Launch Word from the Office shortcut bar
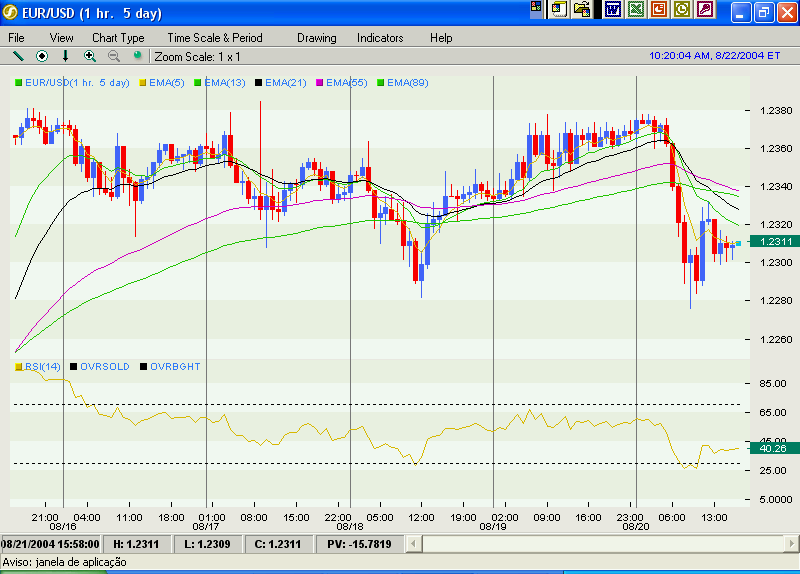 pos(612,9)
